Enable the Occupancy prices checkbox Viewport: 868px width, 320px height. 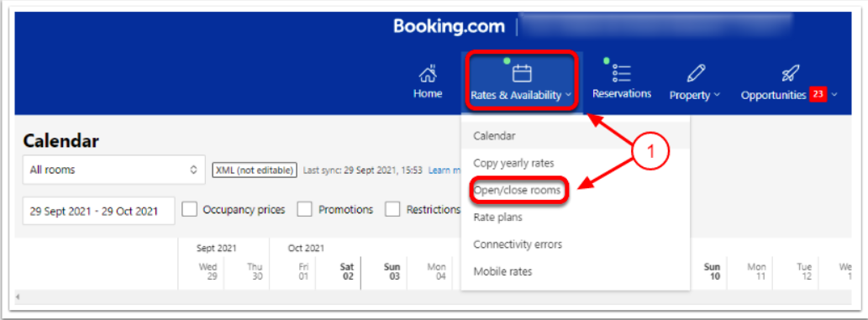point(190,209)
